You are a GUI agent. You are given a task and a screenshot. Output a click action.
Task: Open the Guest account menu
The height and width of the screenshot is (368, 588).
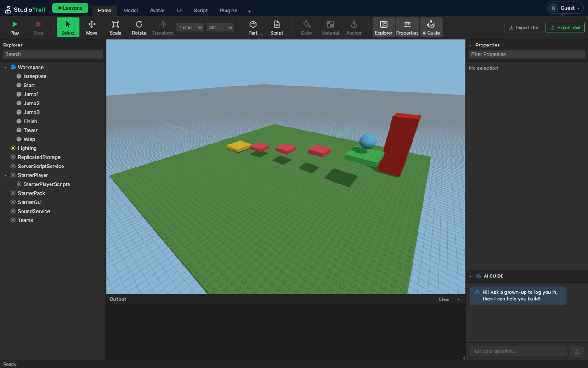click(565, 8)
